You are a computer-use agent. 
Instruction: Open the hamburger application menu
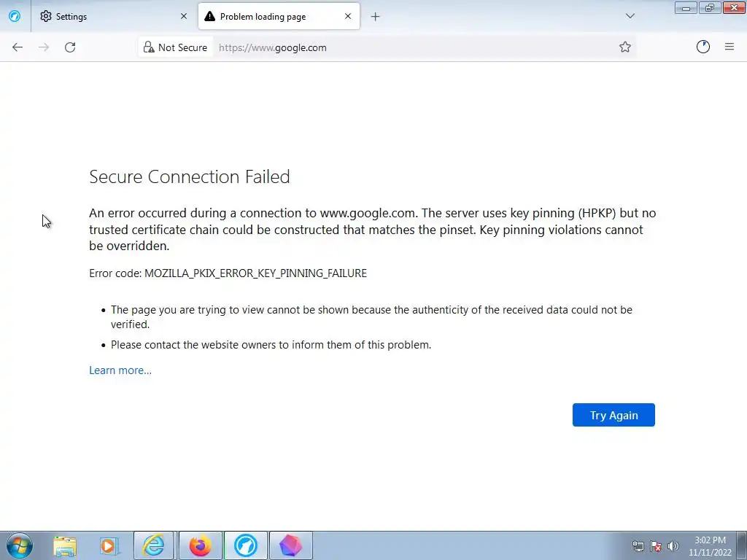(x=729, y=47)
